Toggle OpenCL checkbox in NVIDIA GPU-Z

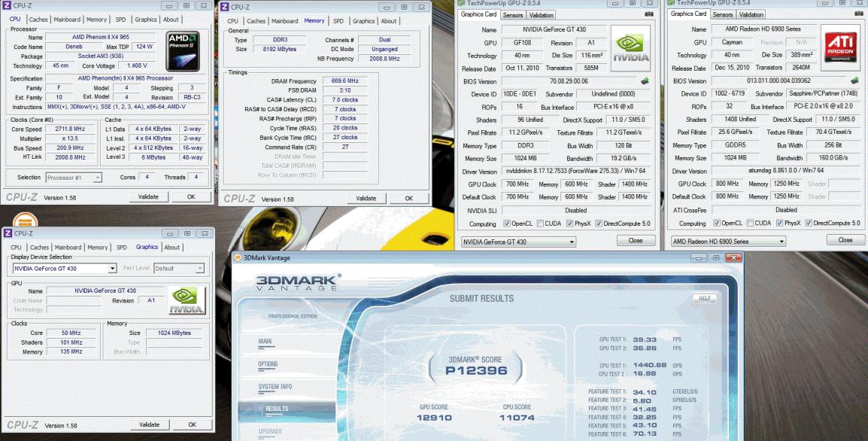coord(506,224)
